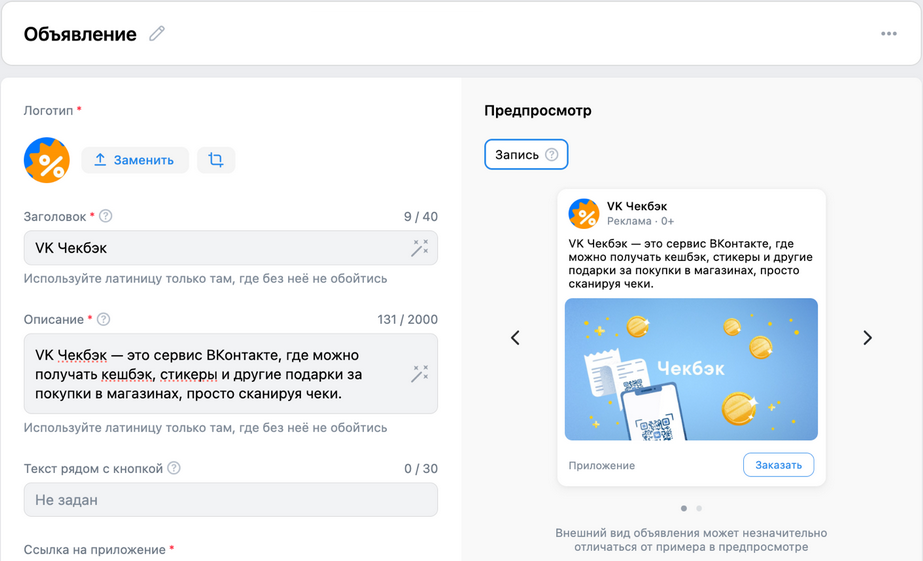Show help icon inside Запись tab
The width and height of the screenshot is (923, 561).
pyautogui.click(x=551, y=154)
